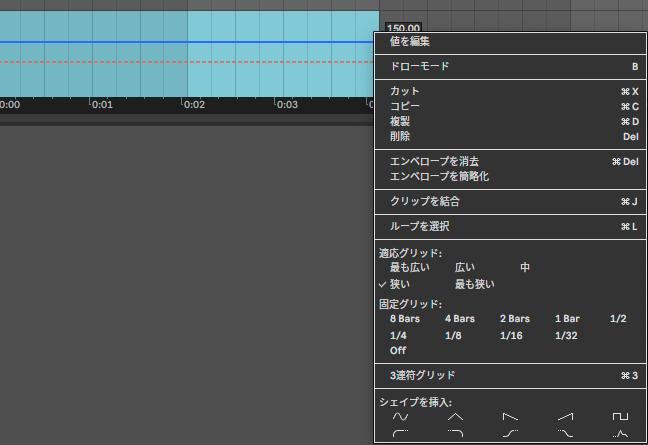Insert the sawtooth down shape
The image size is (648, 445).
510,416
